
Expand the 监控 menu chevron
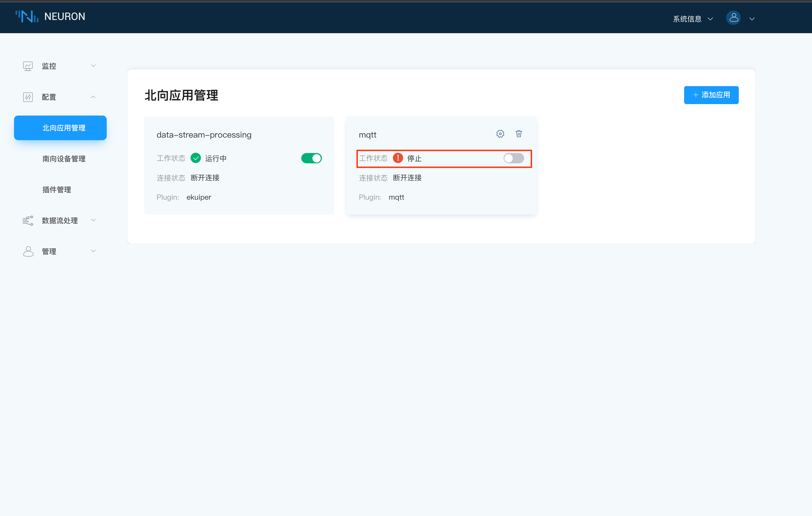(93, 66)
